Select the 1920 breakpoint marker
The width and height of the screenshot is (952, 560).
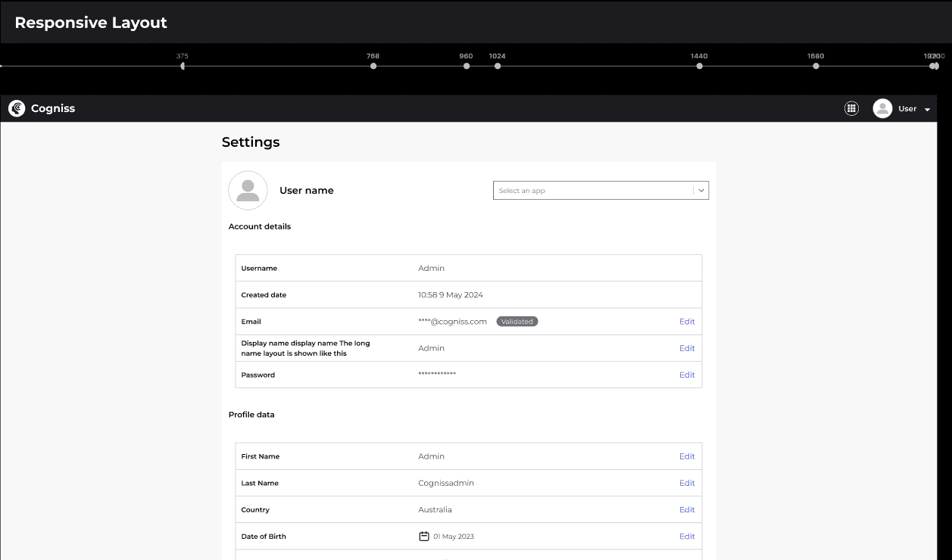tap(933, 66)
